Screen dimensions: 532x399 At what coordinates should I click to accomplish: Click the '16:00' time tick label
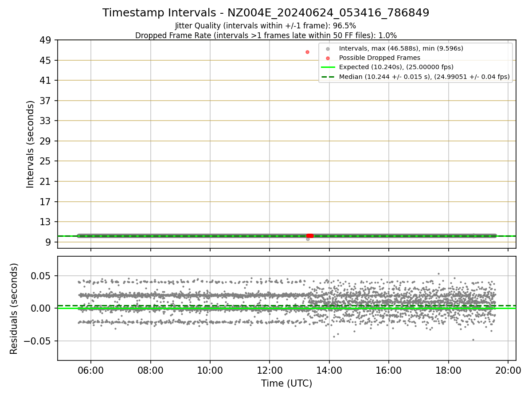389,370
